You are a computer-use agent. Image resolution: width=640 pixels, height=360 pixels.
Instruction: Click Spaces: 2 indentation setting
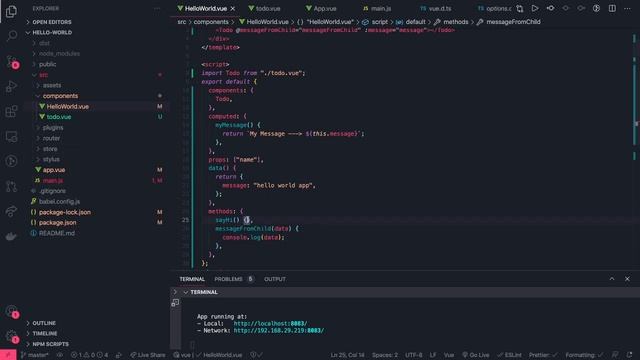[x=384, y=355]
